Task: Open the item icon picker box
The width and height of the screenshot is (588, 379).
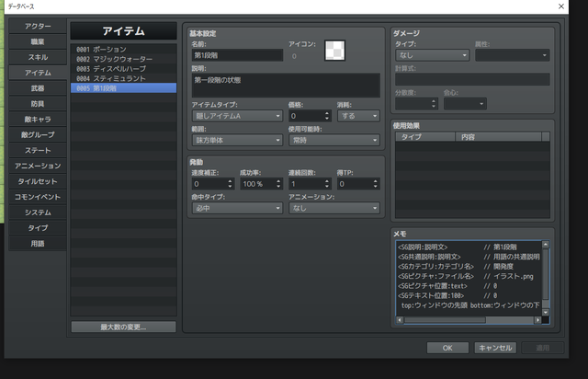Action: point(334,51)
